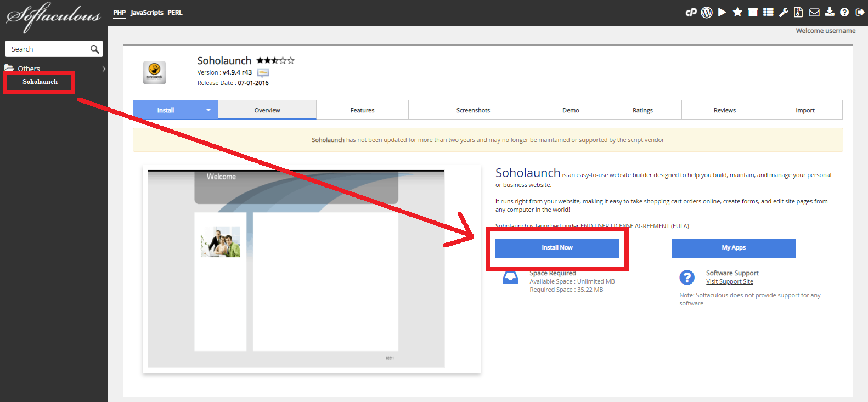This screenshot has width=868, height=402.
Task: Open the backups zip file icon
Action: (x=799, y=12)
